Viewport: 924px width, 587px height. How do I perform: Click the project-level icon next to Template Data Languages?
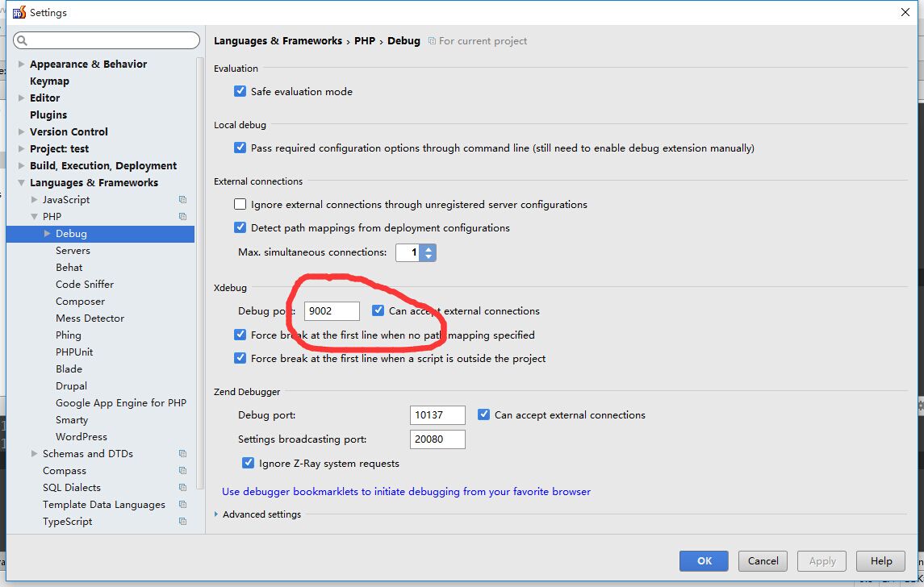(182, 505)
